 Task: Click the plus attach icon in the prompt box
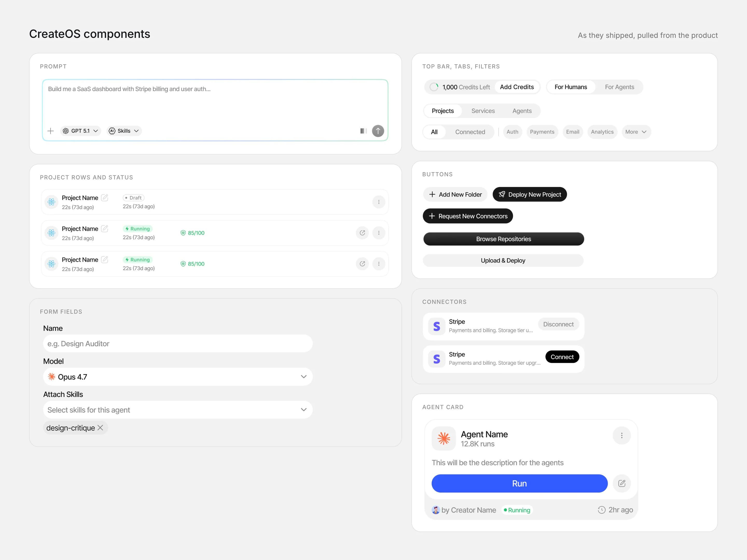(51, 131)
